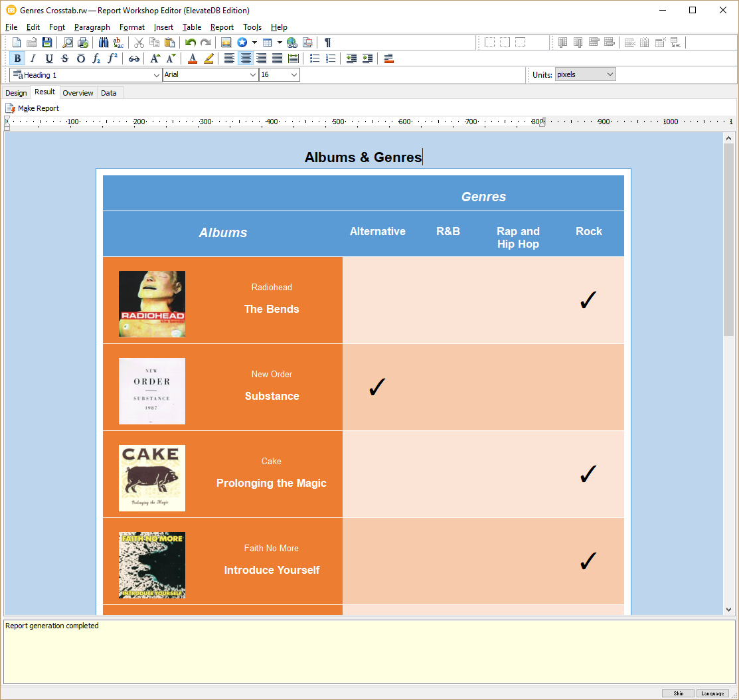
Task: Click the Radiohead album cover thumbnail
Action: [152, 304]
